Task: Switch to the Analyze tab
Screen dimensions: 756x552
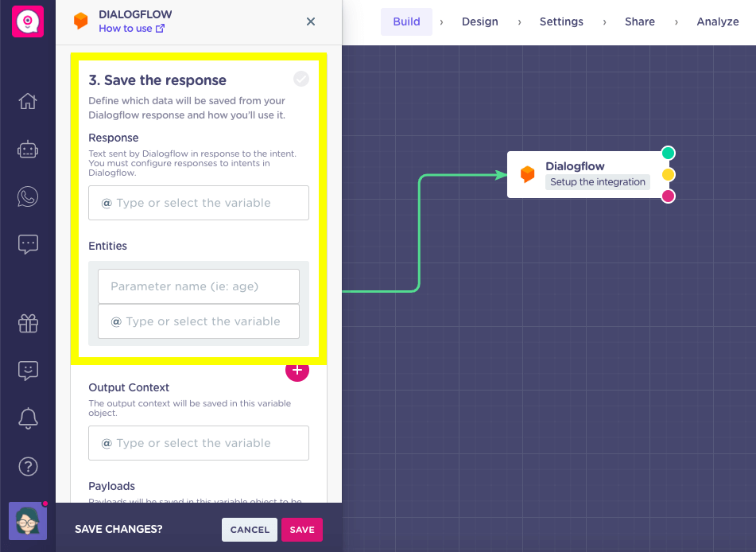Action: 718,21
